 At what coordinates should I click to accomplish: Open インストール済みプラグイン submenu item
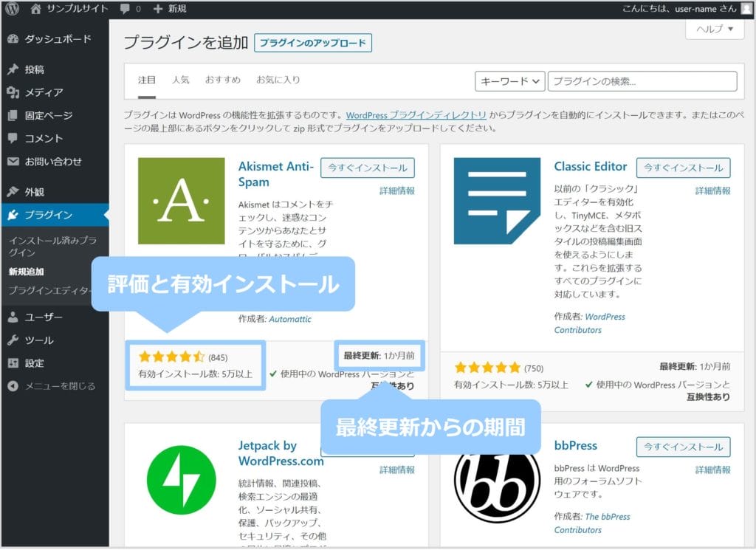[x=53, y=247]
